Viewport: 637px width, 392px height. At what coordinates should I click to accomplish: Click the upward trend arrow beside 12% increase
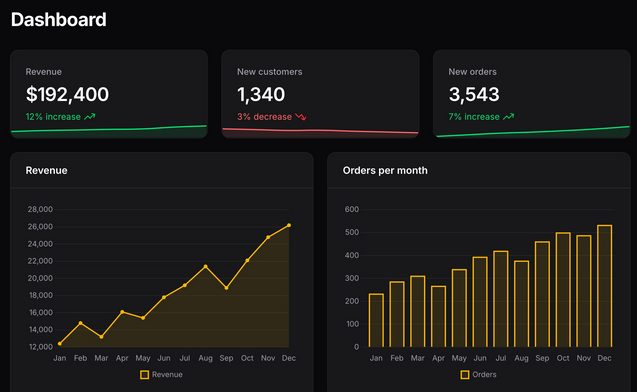pyautogui.click(x=90, y=117)
